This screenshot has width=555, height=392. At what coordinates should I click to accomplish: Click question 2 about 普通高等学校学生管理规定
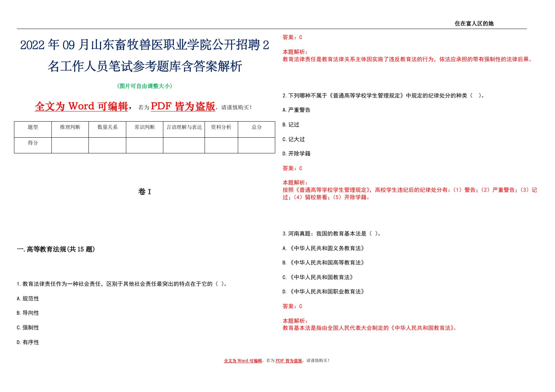384,95
